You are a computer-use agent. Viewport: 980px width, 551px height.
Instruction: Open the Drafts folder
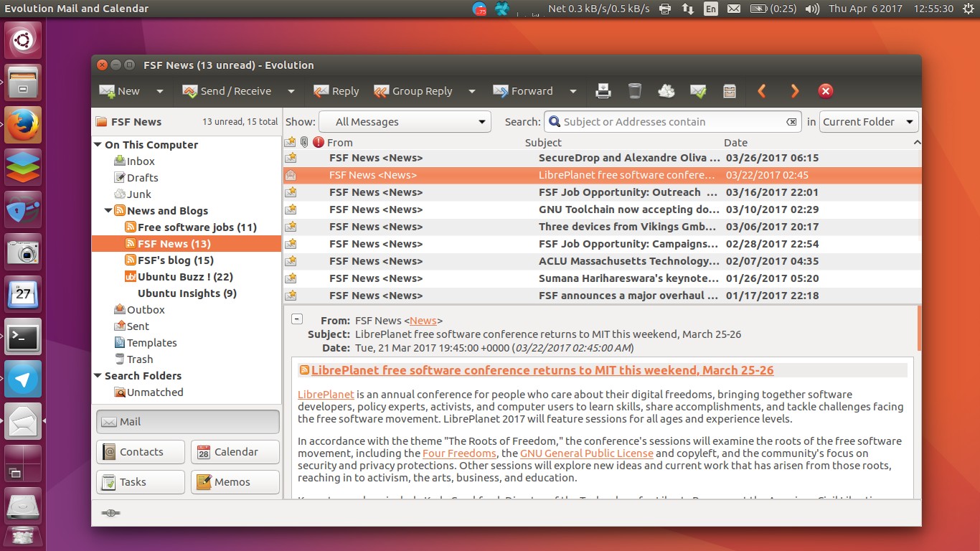142,178
